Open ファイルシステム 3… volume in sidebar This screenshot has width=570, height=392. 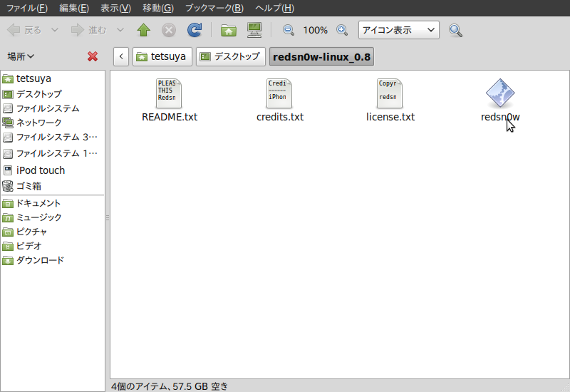point(53,137)
